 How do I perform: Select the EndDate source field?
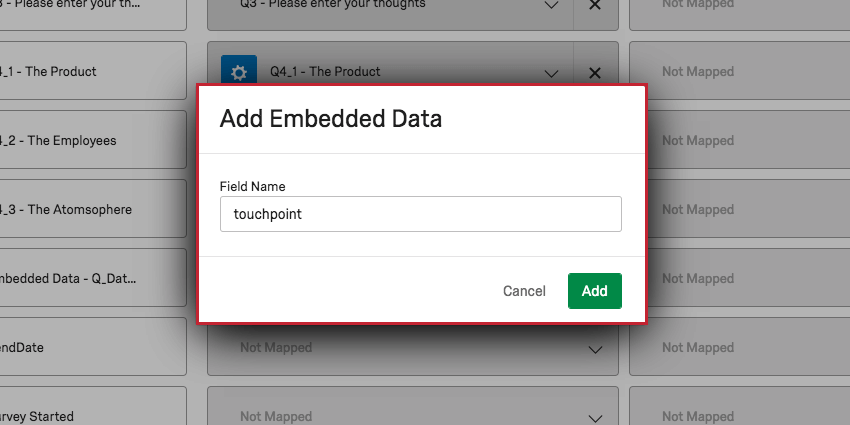tap(90, 348)
